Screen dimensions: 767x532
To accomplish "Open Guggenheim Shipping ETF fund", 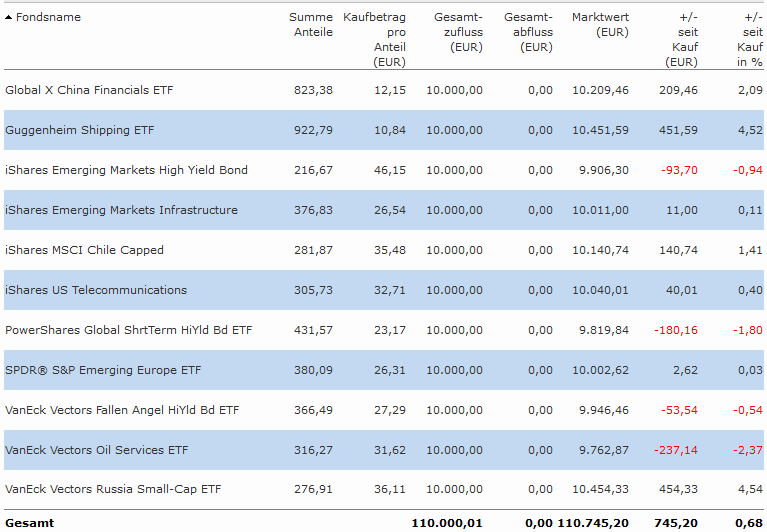I will 80,130.
